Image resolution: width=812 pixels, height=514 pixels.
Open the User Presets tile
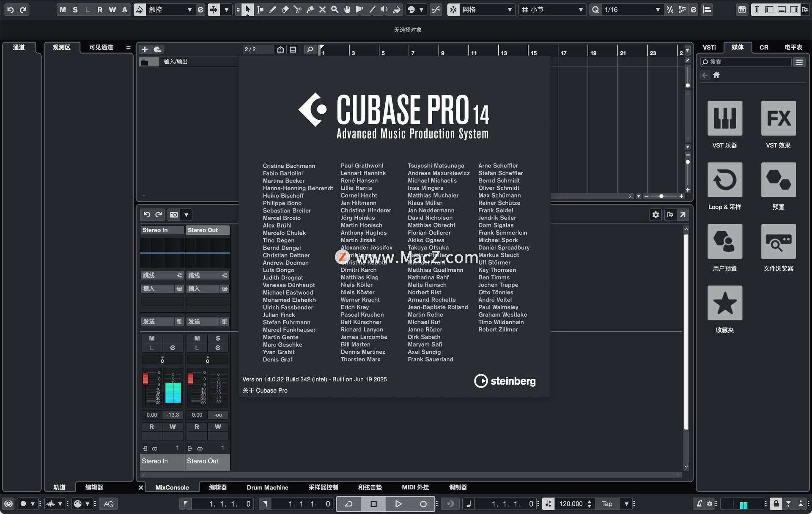(725, 241)
